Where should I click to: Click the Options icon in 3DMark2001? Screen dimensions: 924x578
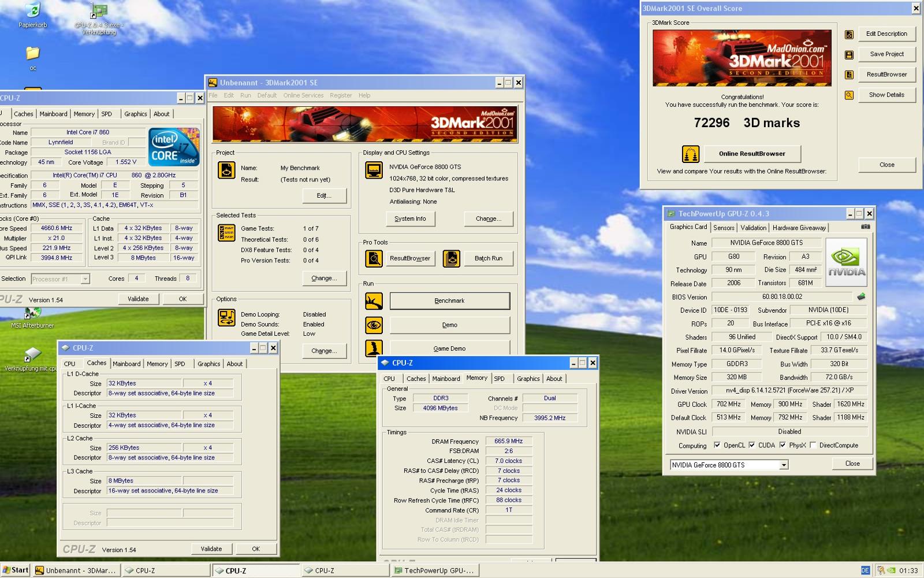[x=226, y=317]
